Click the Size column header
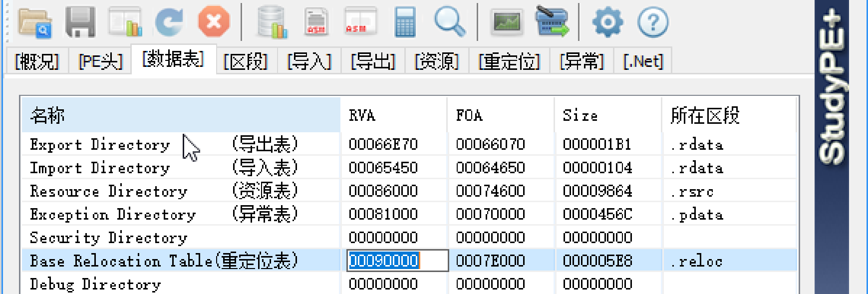This screenshot has width=868, height=294. click(608, 115)
